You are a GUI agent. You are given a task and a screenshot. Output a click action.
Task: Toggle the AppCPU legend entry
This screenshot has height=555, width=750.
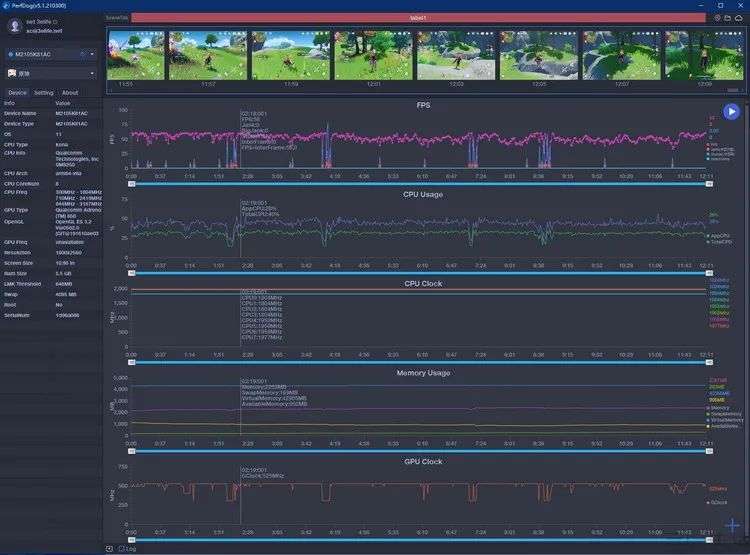[719, 236]
